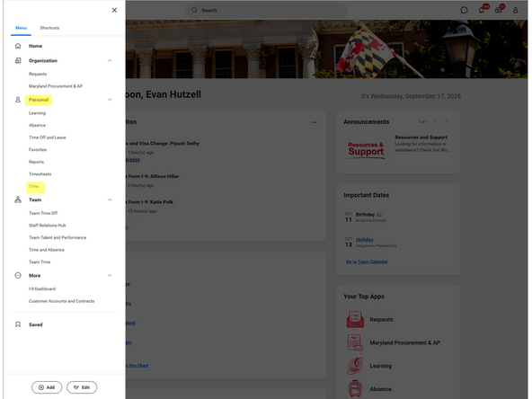Screen dimensions: 532x399
Task: Open Staff Relations Hub
Action: click(x=47, y=226)
